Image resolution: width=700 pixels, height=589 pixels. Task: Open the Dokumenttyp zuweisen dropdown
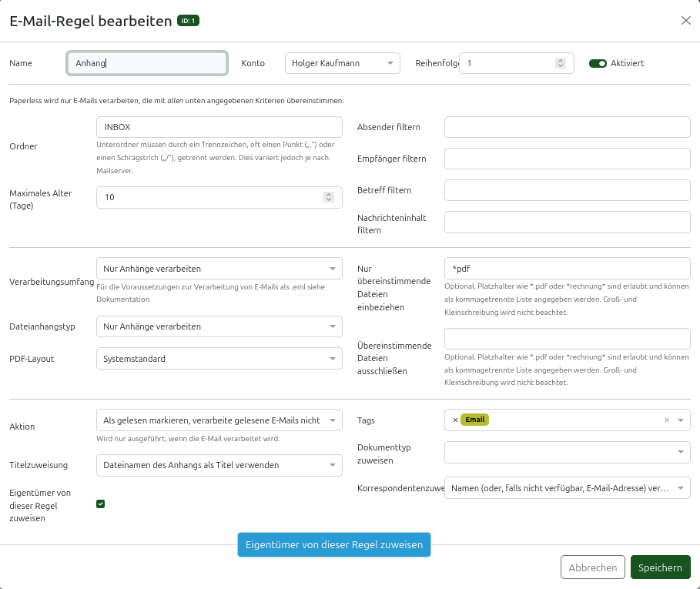pos(567,452)
